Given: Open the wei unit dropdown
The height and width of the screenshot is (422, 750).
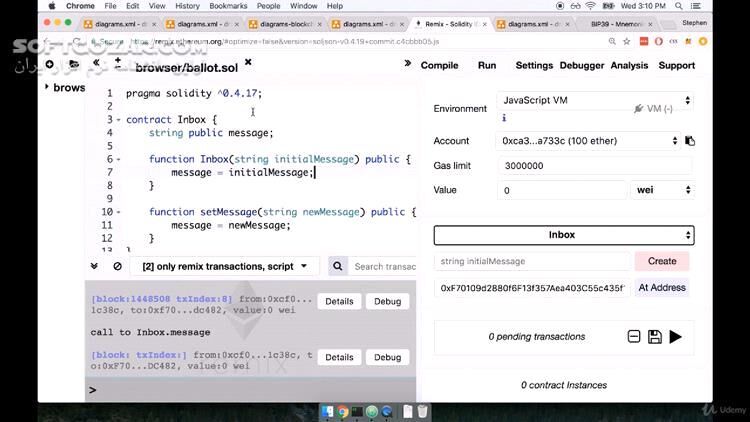Looking at the screenshot, I should [660, 190].
